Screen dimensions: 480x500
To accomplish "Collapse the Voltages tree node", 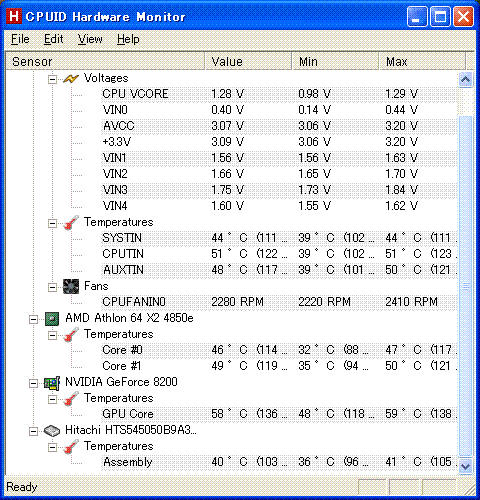I will click(x=52, y=79).
